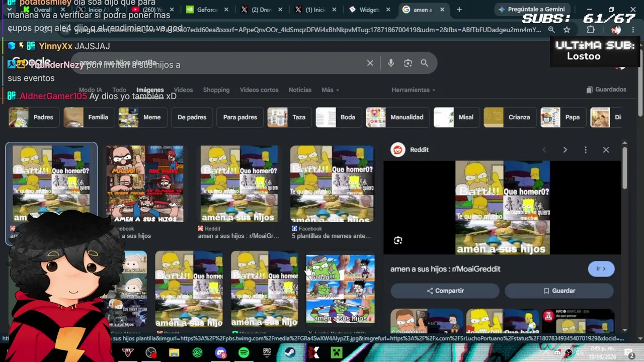Viewport: 644px width, 362px height.
Task: Apply the De padres filter chip
Action: pos(192,117)
